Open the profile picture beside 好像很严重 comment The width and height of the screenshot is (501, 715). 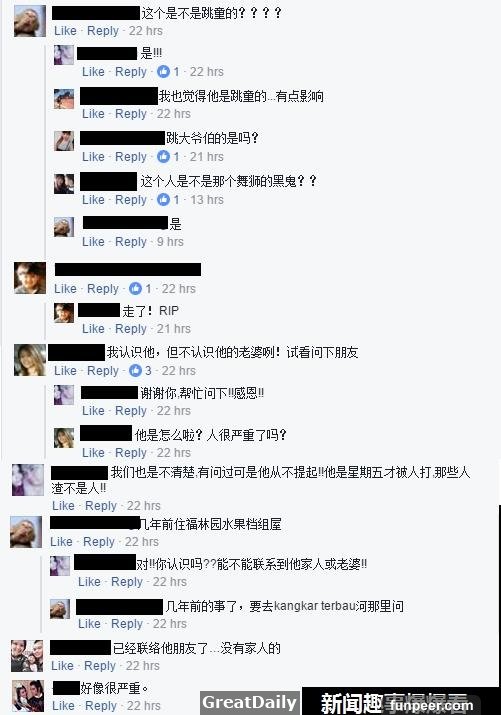pyautogui.click(x=27, y=696)
